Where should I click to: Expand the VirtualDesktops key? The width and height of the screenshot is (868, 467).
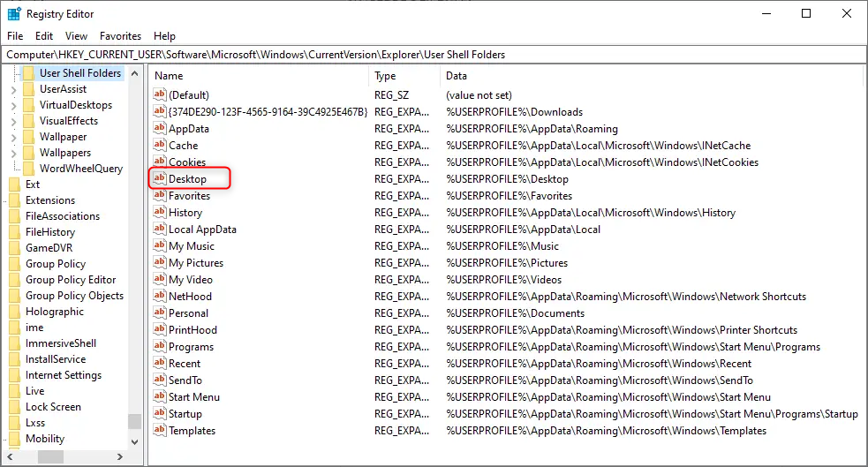[x=14, y=105]
